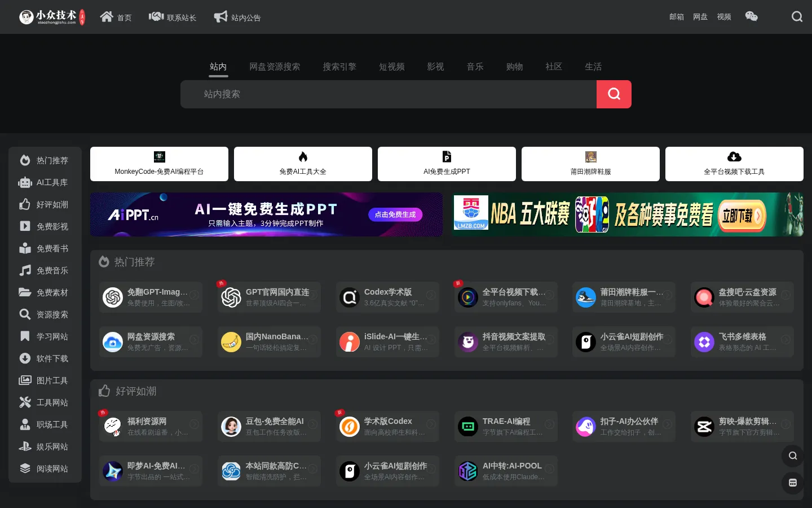Open GPT官网国内直连 site card

pyautogui.click(x=269, y=297)
